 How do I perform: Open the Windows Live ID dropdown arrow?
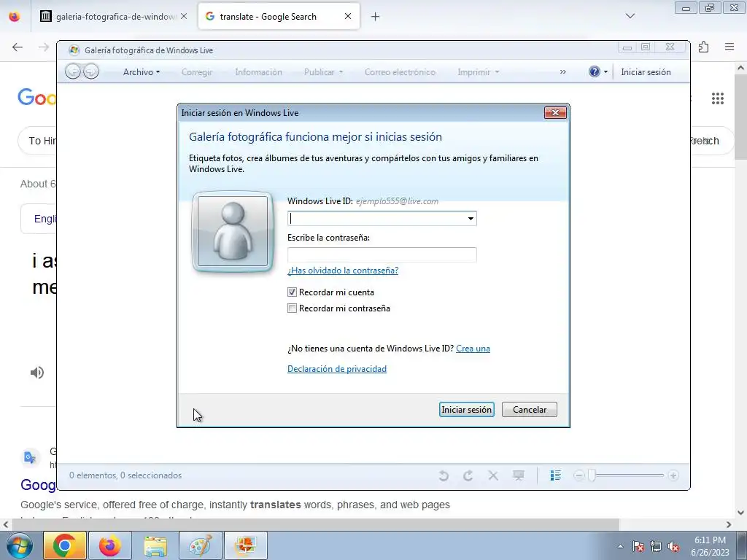471,219
